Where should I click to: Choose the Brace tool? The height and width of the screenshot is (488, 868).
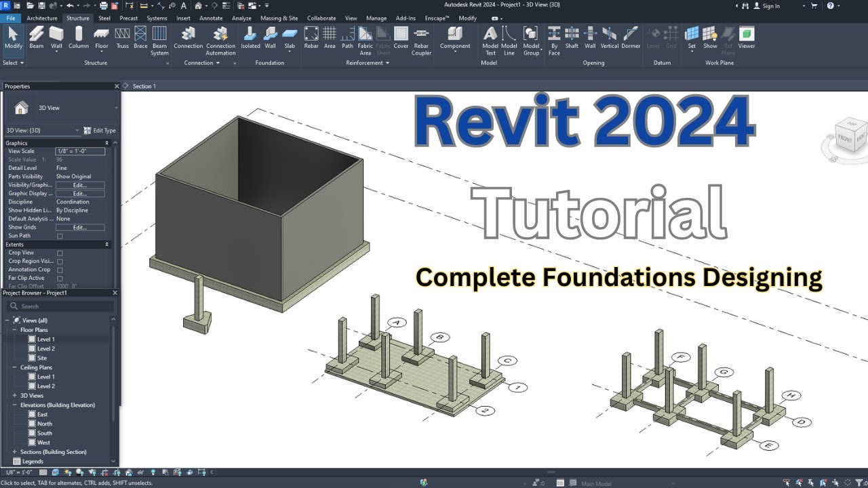[x=140, y=38]
